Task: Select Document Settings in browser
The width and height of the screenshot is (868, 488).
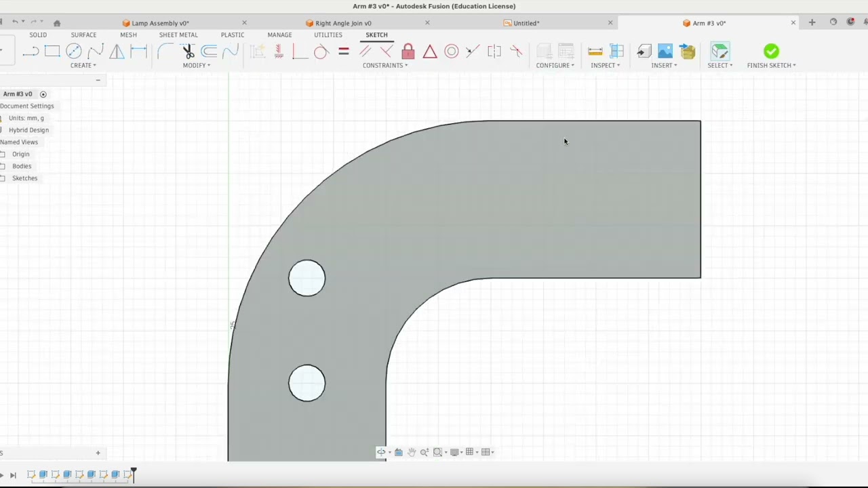Action: pos(27,106)
